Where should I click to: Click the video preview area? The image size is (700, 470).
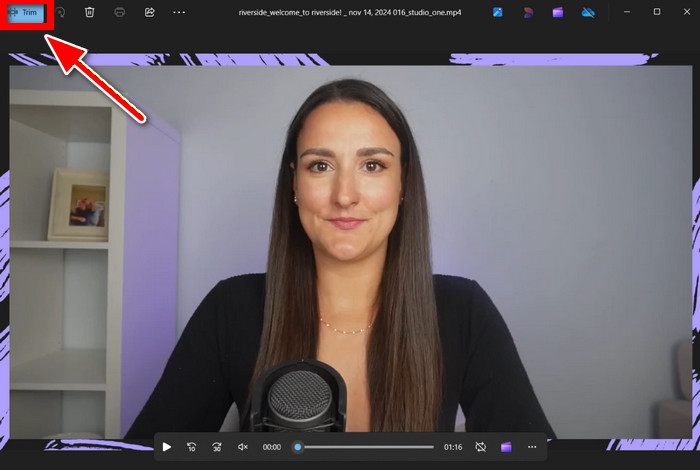click(x=350, y=250)
